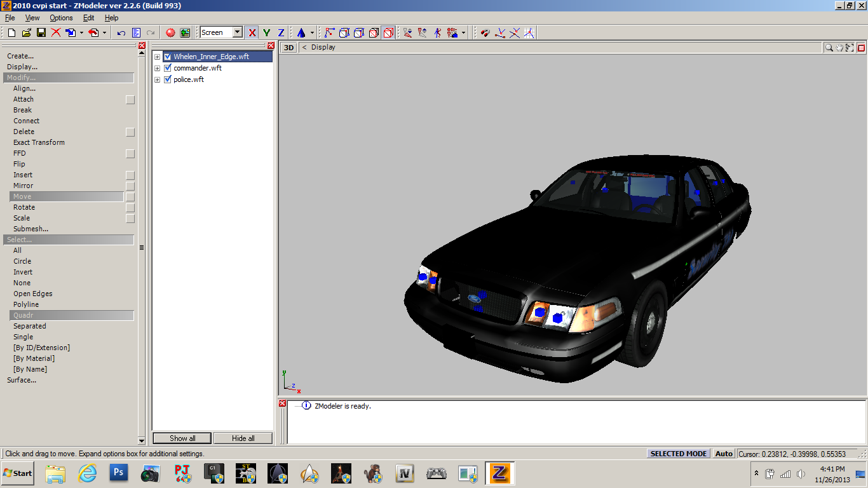Toggle the police.wft checkbox
This screenshot has width=868, height=488.
pyautogui.click(x=168, y=79)
